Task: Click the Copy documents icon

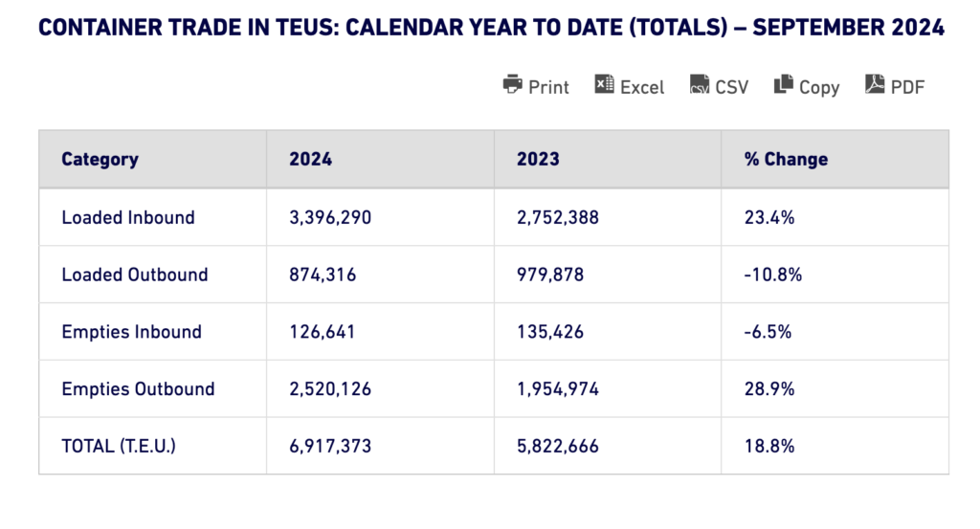Action: tap(784, 85)
